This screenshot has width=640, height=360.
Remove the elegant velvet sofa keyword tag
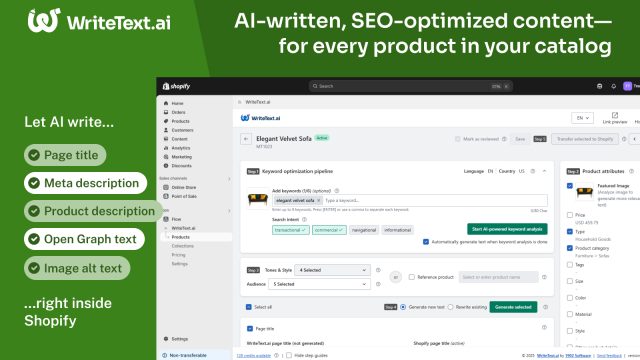point(319,200)
